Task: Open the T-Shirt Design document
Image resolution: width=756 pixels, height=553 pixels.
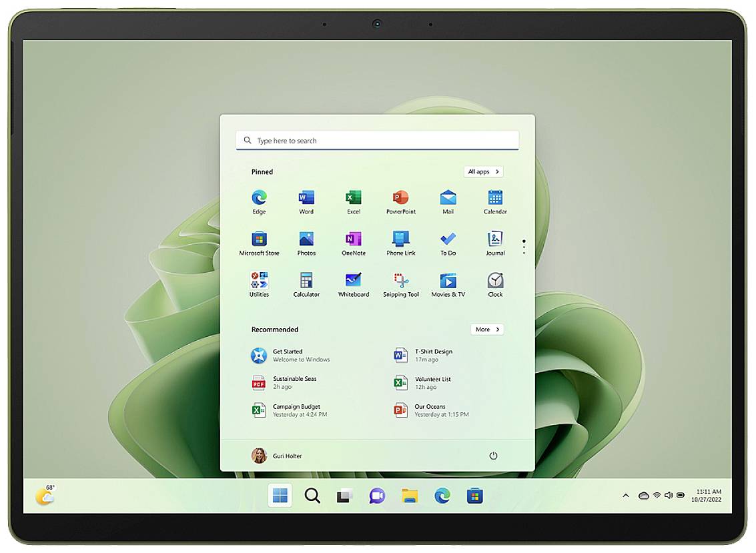Action: point(432,355)
